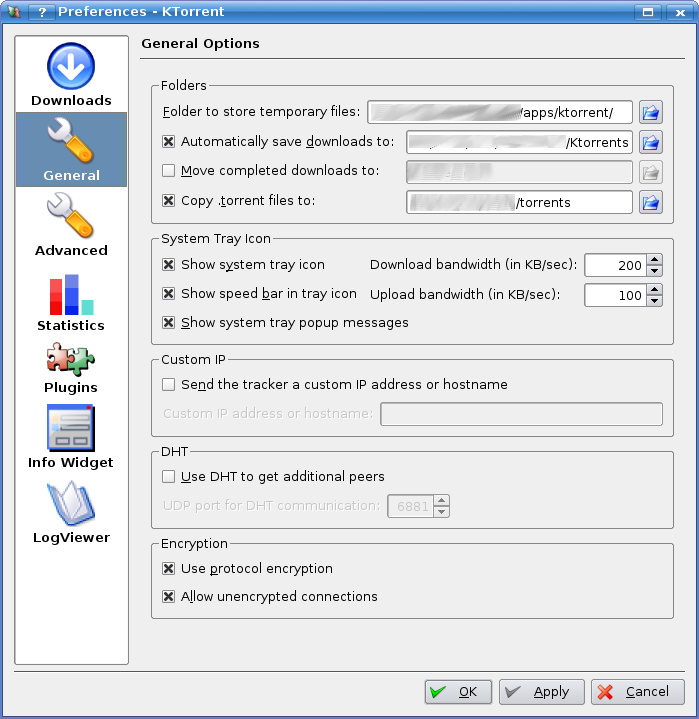Viewport: 699px width, 719px height.
Task: Open the LogViewer section
Action: (x=71, y=511)
